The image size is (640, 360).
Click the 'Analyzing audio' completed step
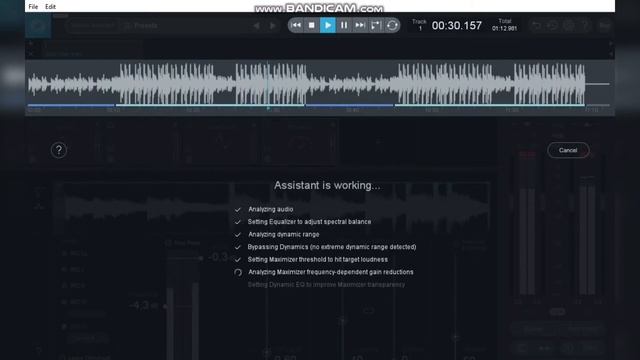[x=271, y=209]
